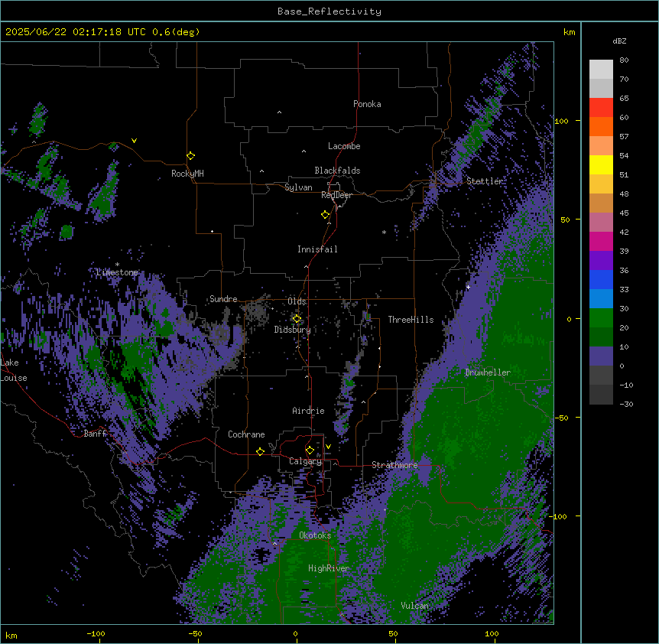Viewport: 659px width, 644px height.
Task: Click the royal blue 36 dBZ swatch
Action: tap(601, 279)
